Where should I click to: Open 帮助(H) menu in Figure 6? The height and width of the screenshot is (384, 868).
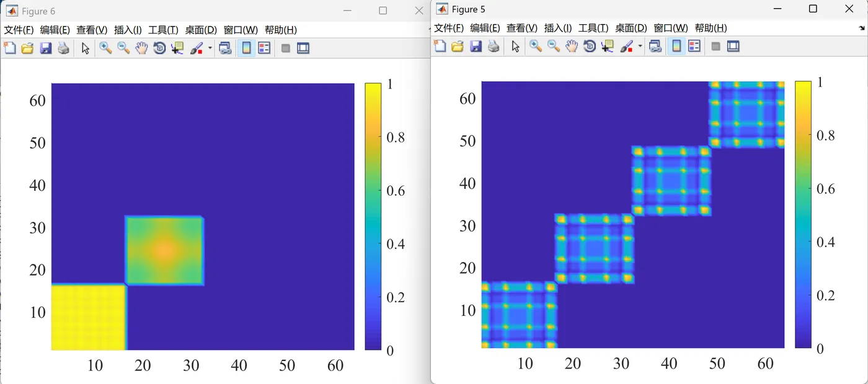point(280,30)
